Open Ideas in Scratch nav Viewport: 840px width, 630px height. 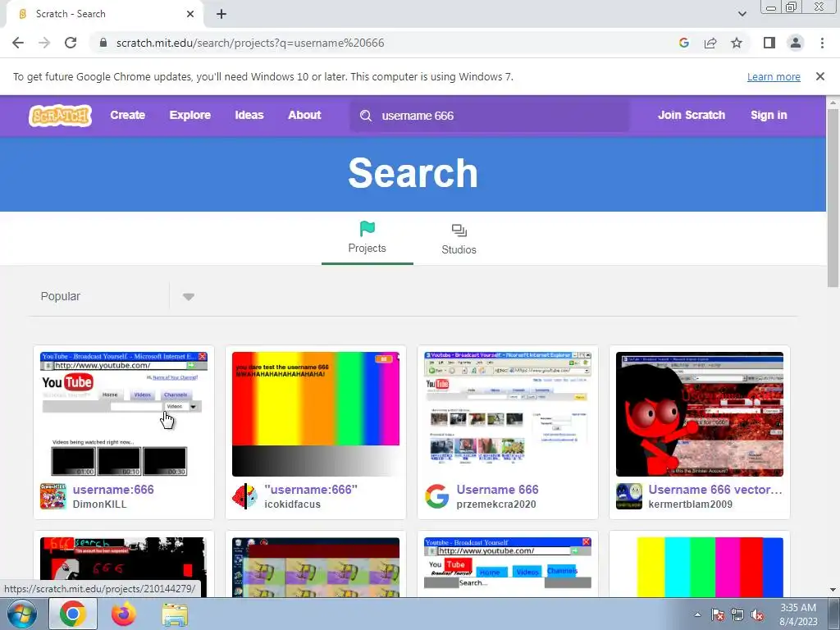pyautogui.click(x=249, y=115)
